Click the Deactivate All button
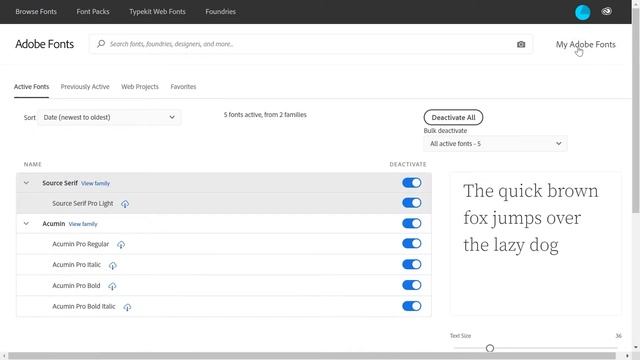Viewport: 640px width, 360px height. coord(453,118)
